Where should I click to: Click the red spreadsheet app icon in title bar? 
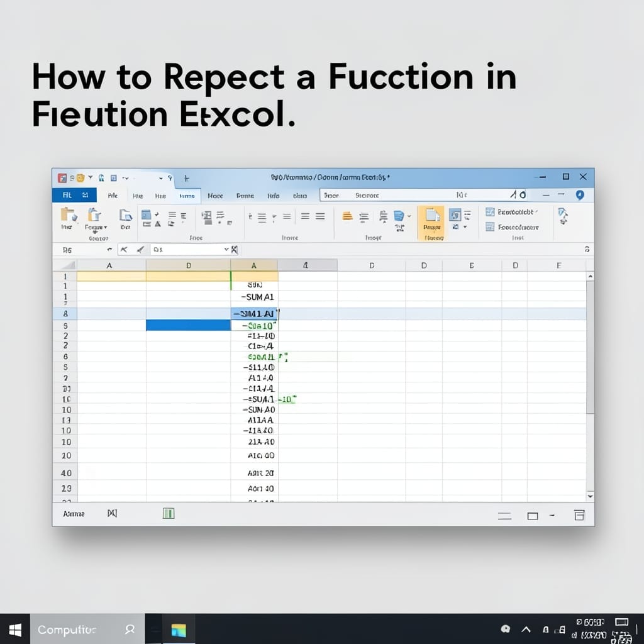[62, 178]
